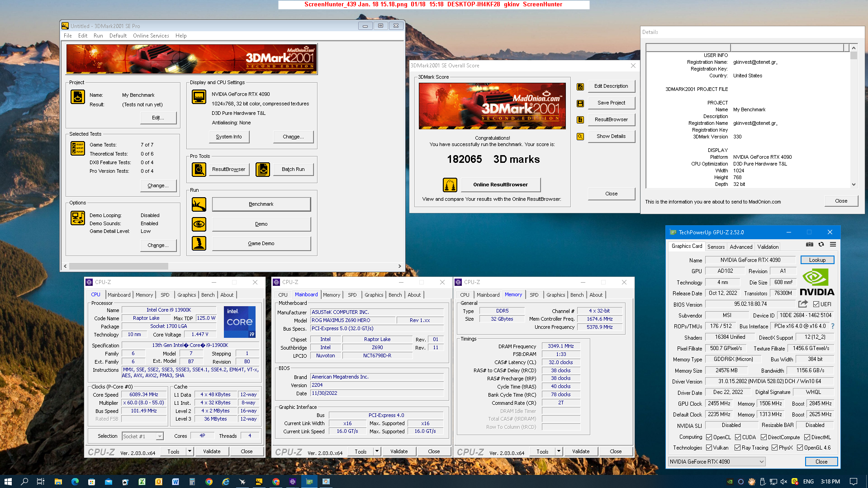Expand Tools dropdown arrow in Memory CPU-Z window
The height and width of the screenshot is (488, 868).
coord(559,451)
